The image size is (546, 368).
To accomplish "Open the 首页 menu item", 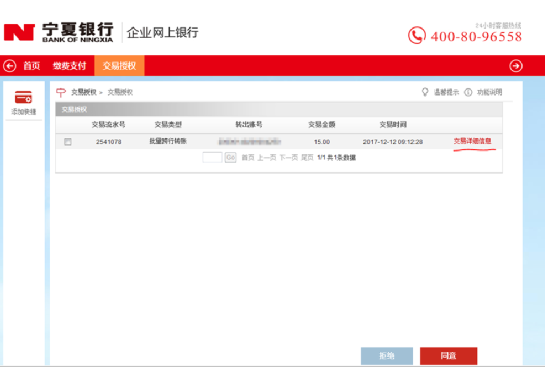I will pyautogui.click(x=32, y=66).
